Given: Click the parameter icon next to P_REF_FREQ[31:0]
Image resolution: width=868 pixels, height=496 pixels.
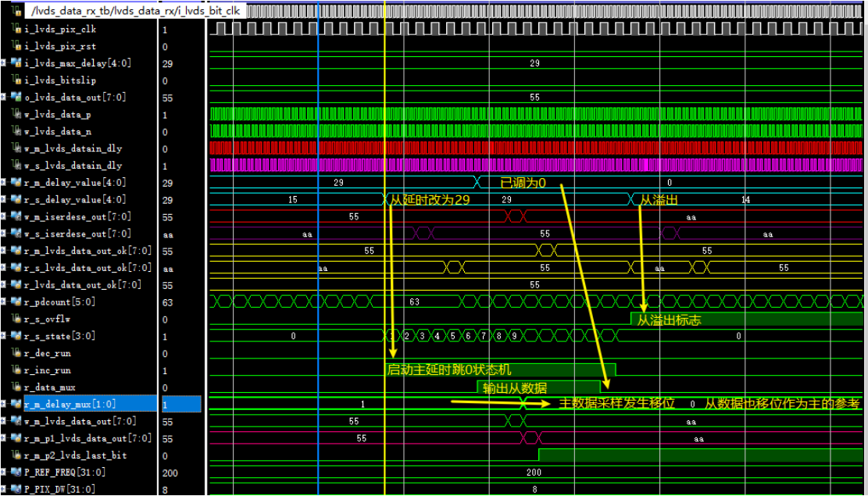Looking at the screenshot, I should coord(16,473).
